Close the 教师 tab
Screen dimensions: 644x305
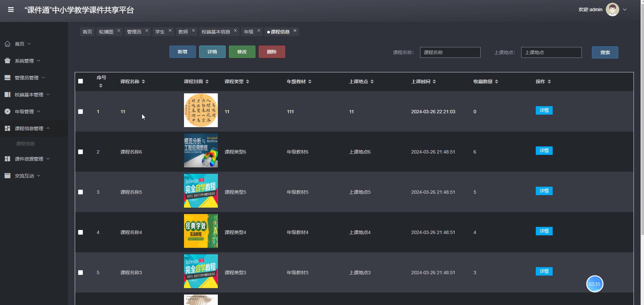(x=193, y=30)
